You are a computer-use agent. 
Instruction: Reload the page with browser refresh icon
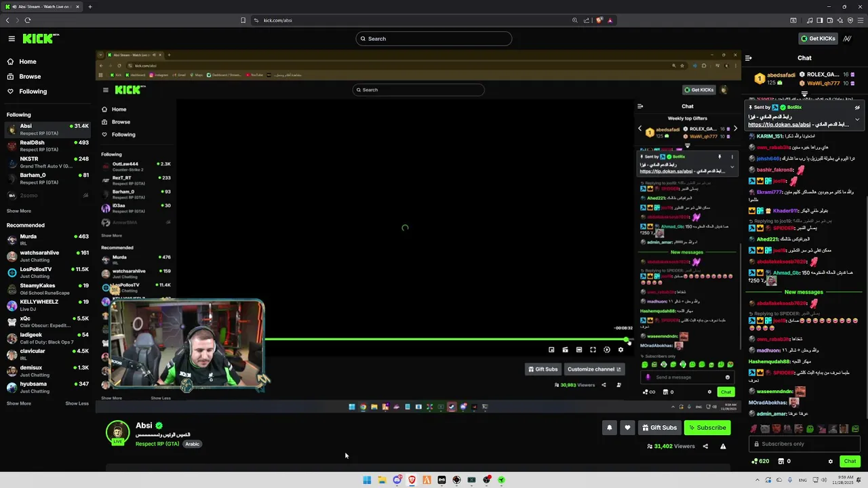click(x=28, y=20)
